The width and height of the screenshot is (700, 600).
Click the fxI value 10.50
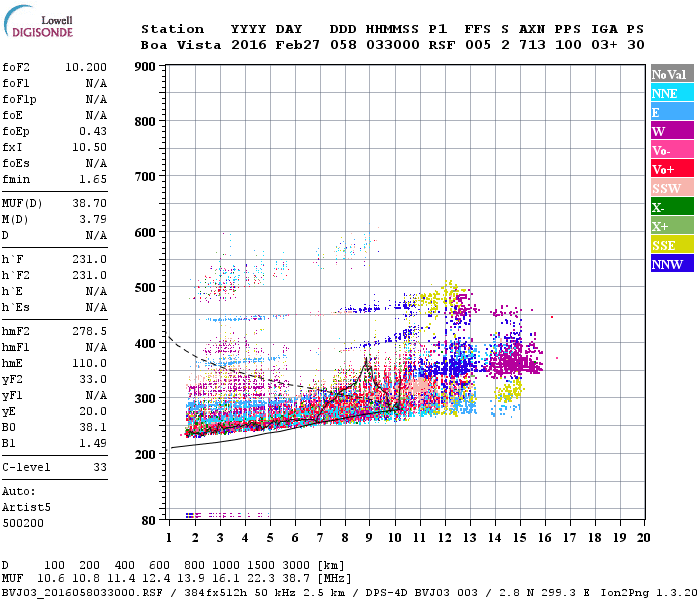(x=89, y=147)
